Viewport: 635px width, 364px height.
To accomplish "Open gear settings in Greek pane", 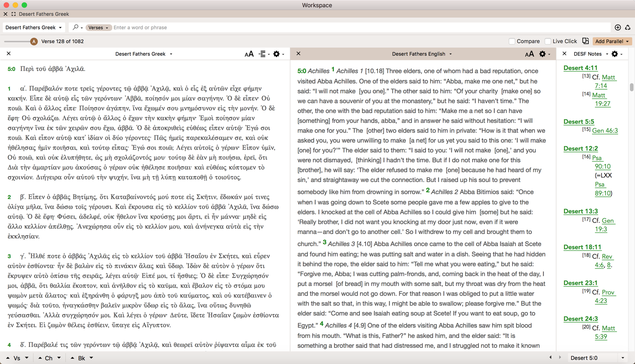I will pyautogui.click(x=276, y=54).
